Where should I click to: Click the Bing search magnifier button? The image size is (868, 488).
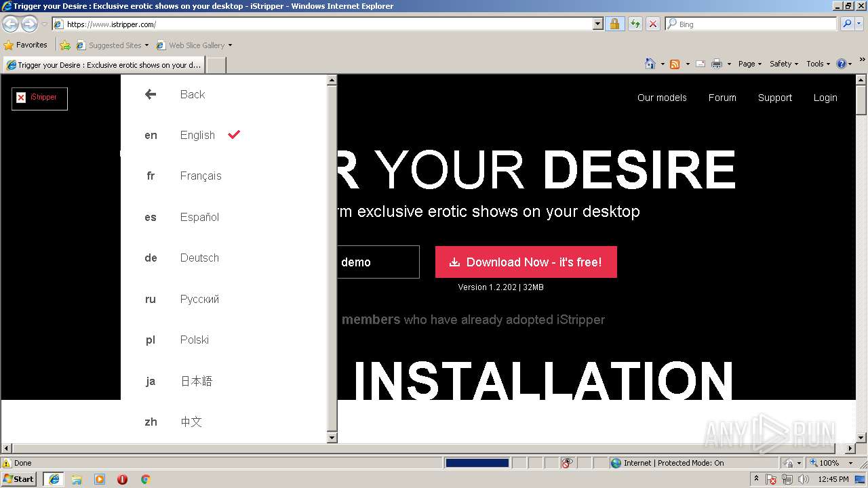(x=846, y=24)
